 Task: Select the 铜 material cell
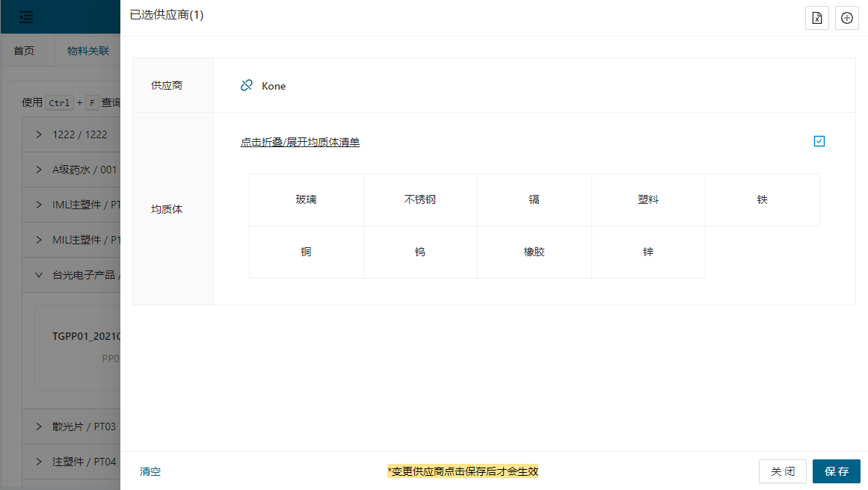(x=307, y=252)
